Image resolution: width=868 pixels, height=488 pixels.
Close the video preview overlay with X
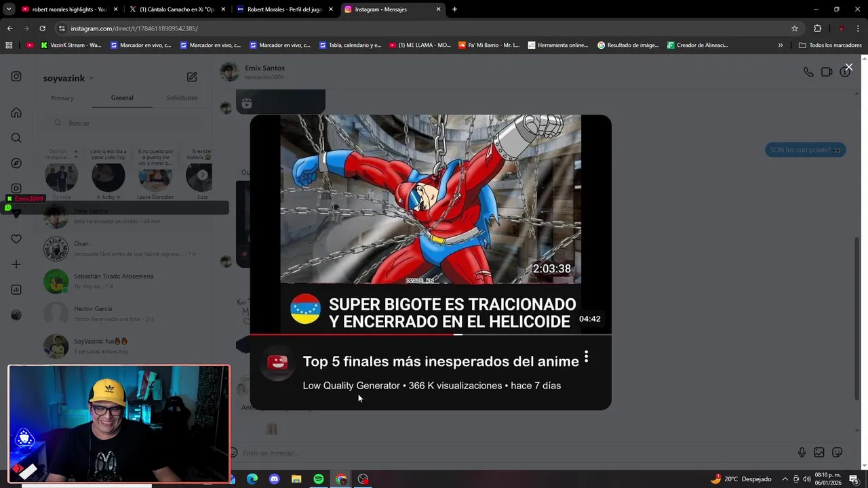tap(848, 67)
